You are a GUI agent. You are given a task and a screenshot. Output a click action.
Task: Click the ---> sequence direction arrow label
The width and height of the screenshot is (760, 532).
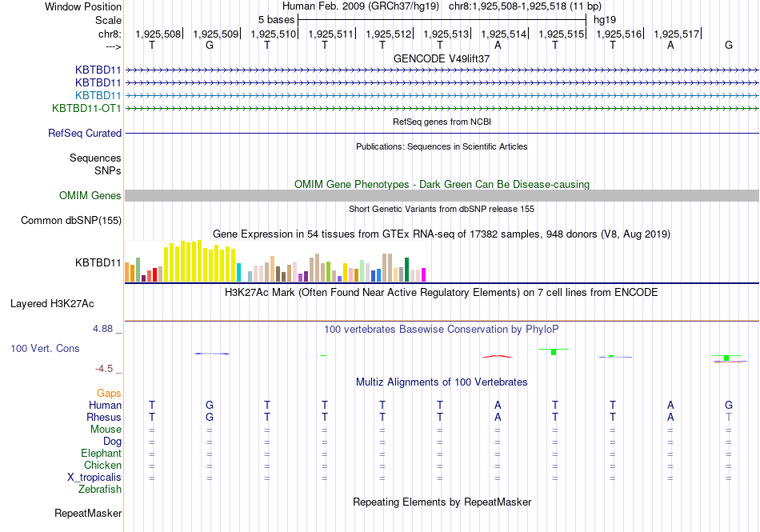114,46
